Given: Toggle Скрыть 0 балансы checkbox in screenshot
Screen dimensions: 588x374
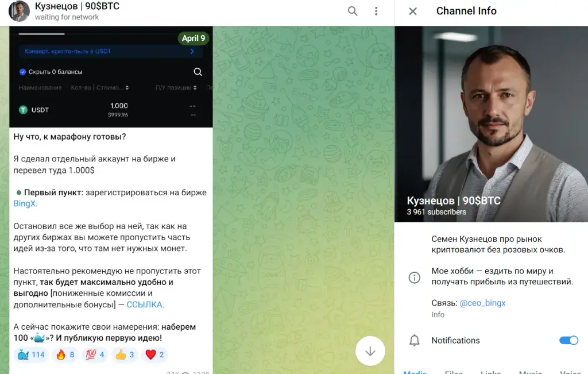Looking at the screenshot, I should (x=22, y=72).
